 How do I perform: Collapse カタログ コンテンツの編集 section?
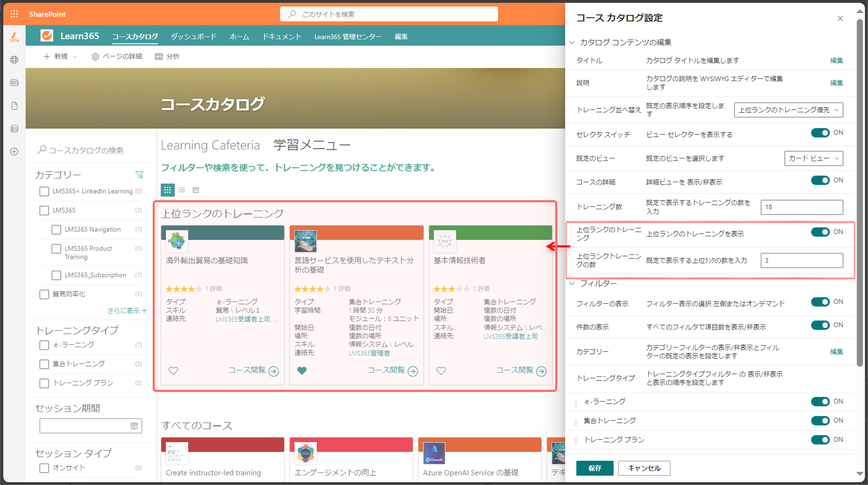(x=572, y=42)
